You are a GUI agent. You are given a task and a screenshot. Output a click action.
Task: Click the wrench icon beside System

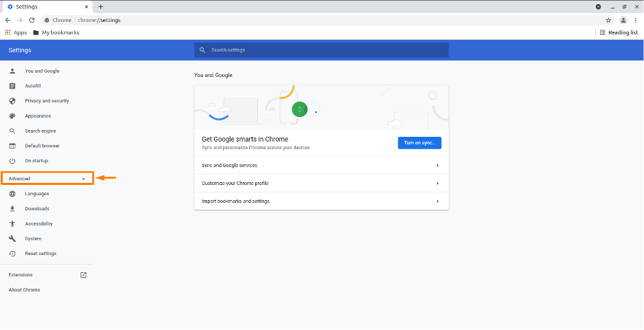12,239
